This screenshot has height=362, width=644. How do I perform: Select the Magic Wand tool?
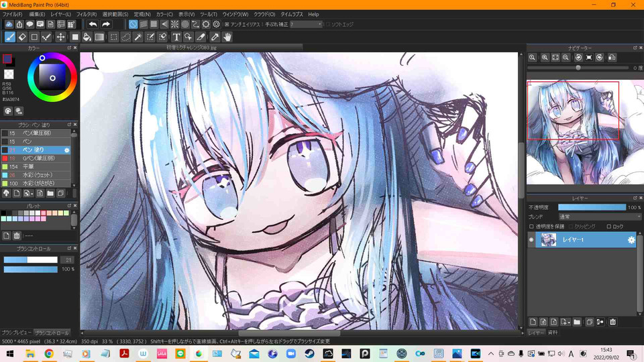pyautogui.click(x=138, y=38)
